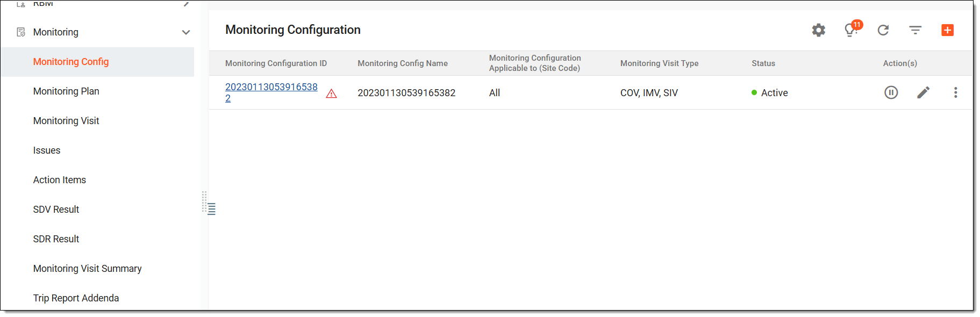The image size is (980, 317).
Task: Refresh the Monitoring Configuration list
Action: pos(883,30)
